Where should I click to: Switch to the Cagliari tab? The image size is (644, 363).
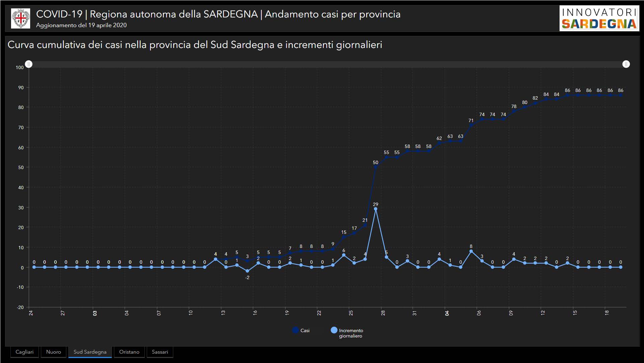click(24, 352)
